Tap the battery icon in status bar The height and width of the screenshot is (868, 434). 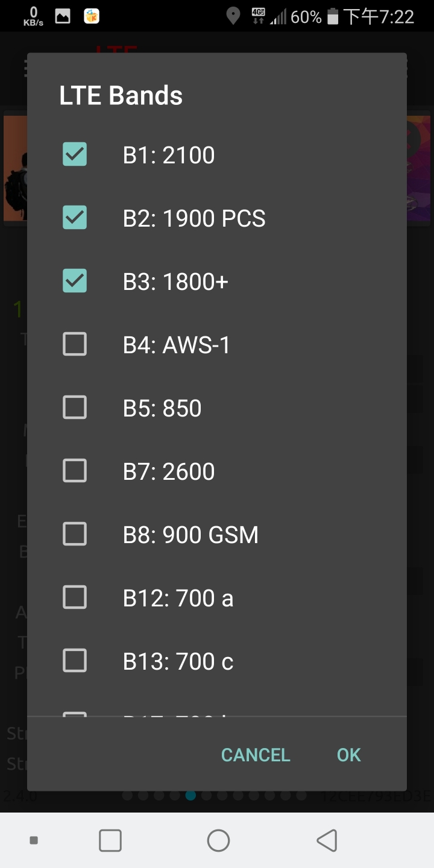point(333,16)
